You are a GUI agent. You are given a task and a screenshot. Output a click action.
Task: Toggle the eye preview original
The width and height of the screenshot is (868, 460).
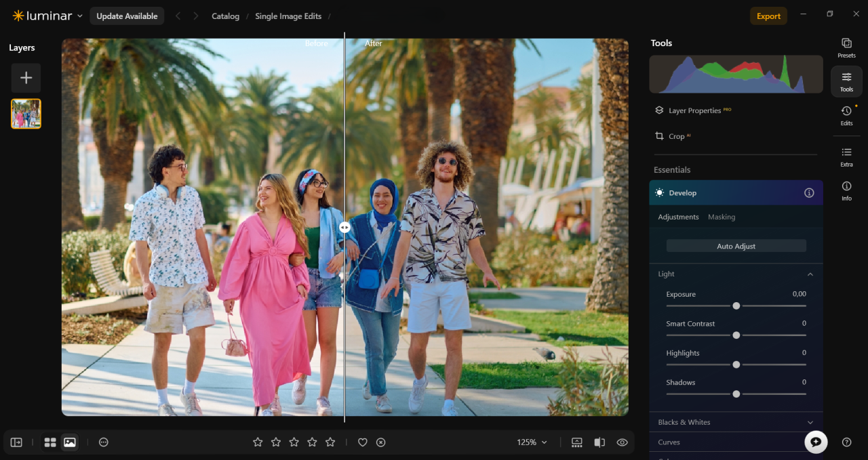[x=622, y=442]
